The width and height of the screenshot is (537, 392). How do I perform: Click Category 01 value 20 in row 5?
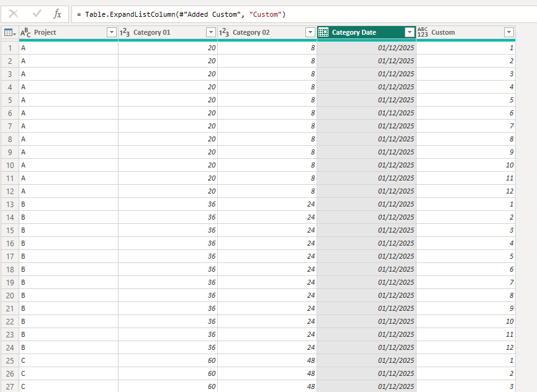click(168, 100)
